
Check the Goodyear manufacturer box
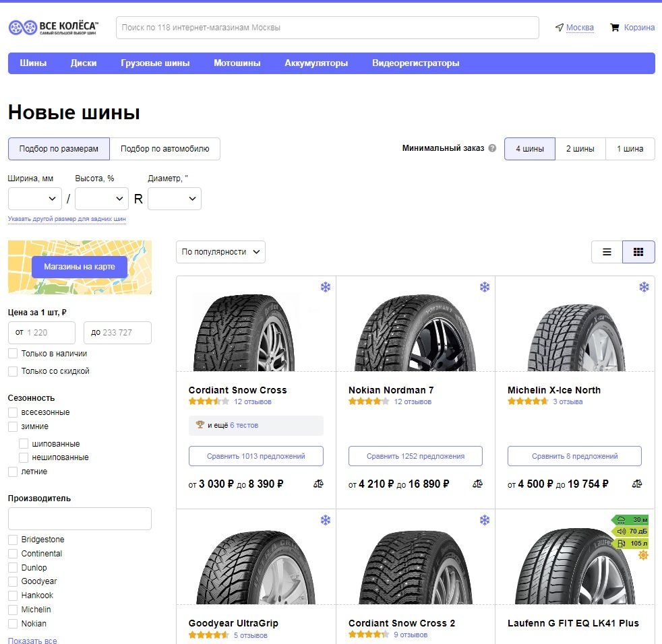pyautogui.click(x=13, y=581)
